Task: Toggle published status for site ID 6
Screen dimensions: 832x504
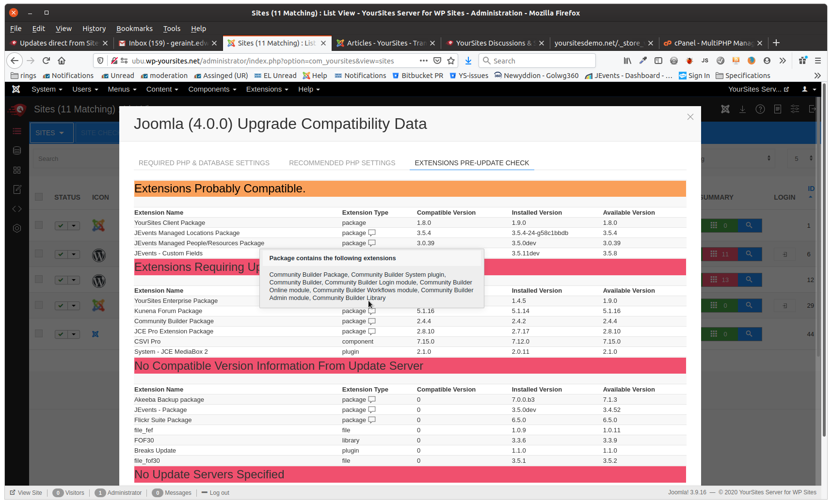Action: pyautogui.click(x=61, y=254)
